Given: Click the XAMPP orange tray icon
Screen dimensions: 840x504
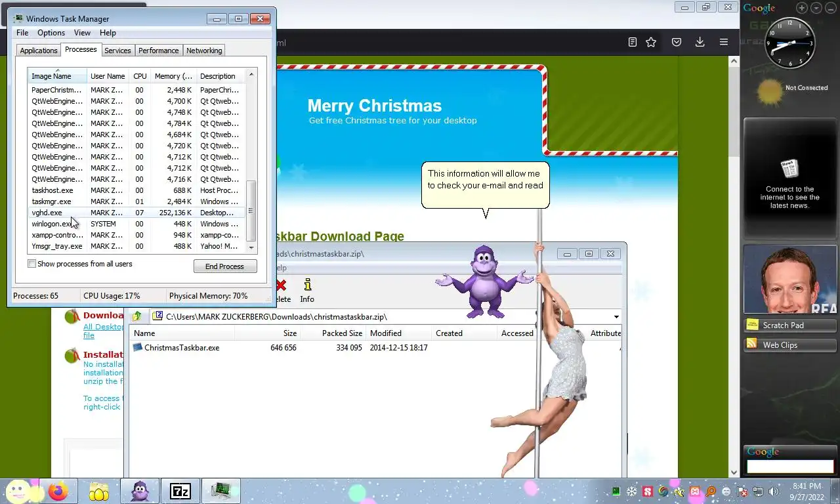Looking at the screenshot, I should (x=695, y=491).
